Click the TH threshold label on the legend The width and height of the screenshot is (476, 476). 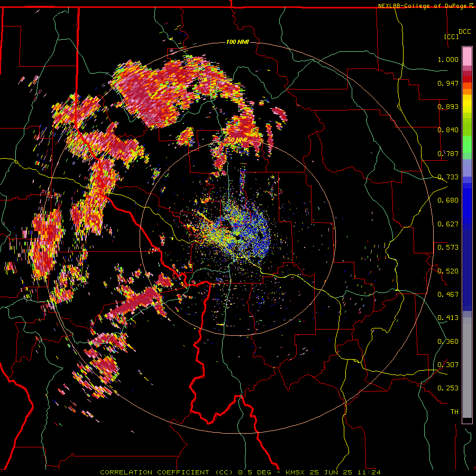[x=454, y=412]
